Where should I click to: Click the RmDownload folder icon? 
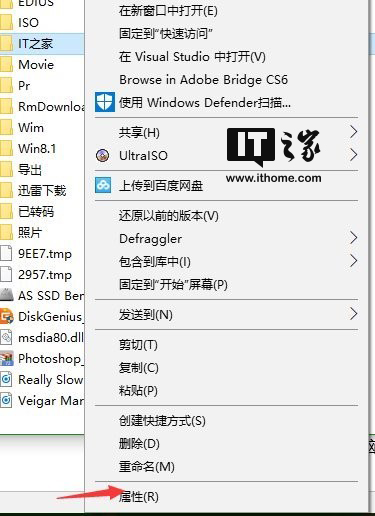pos(6,107)
